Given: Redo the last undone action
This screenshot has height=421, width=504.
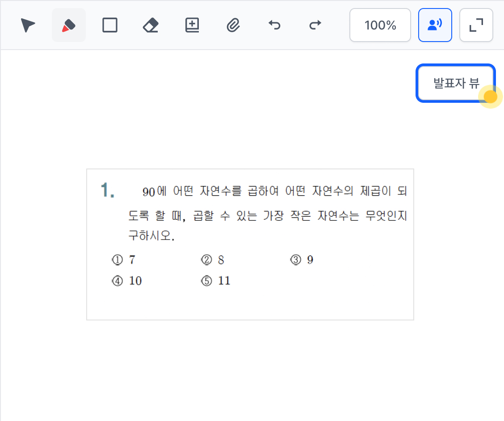Looking at the screenshot, I should (315, 25).
